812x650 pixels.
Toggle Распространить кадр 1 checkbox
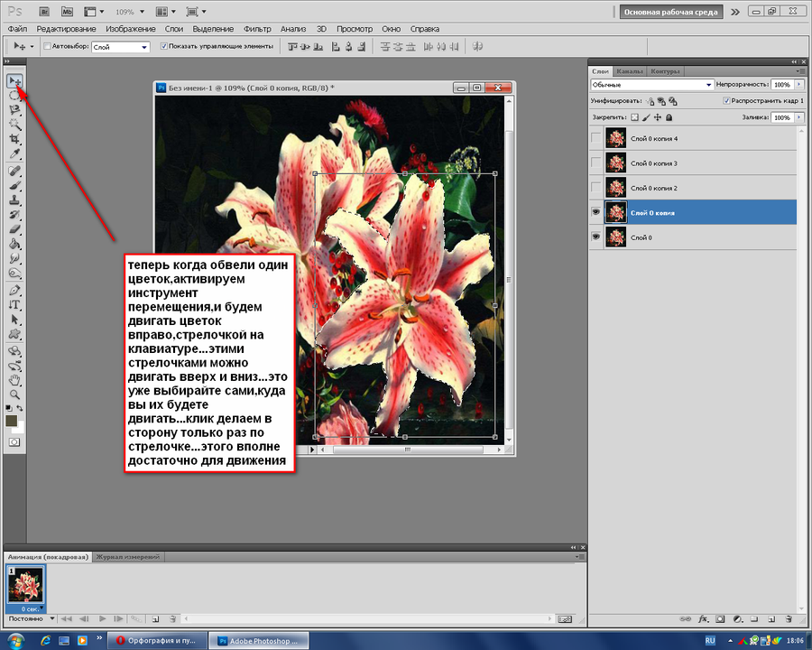pos(726,100)
